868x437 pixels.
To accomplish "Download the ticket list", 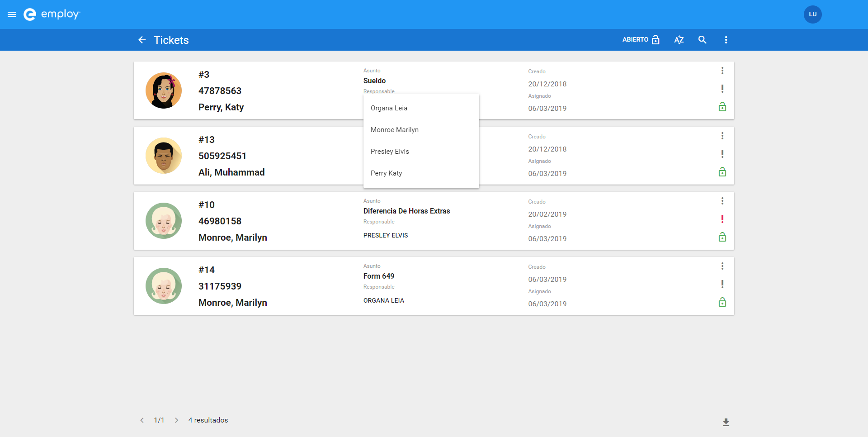I will [726, 422].
